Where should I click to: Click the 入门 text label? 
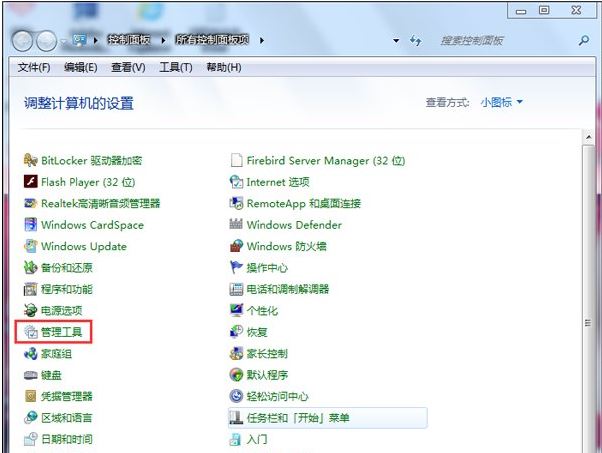(257, 439)
